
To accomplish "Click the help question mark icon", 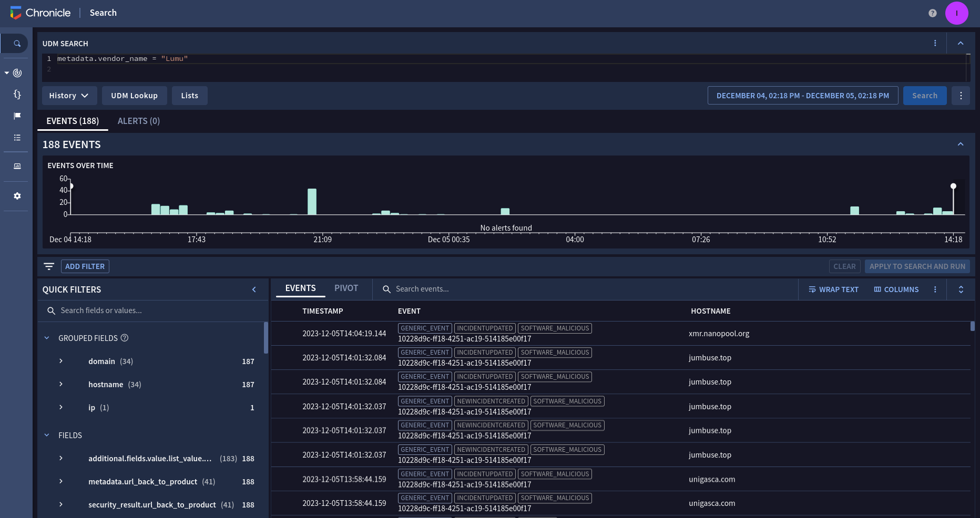I will 932,13.
